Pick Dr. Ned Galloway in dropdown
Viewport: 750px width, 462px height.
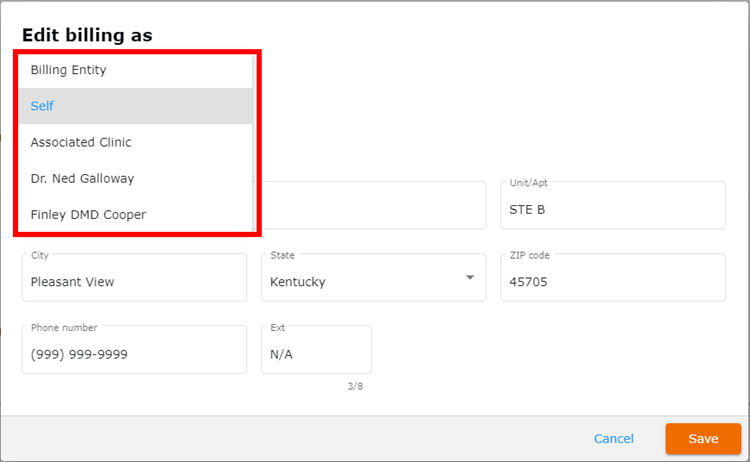coord(135,179)
